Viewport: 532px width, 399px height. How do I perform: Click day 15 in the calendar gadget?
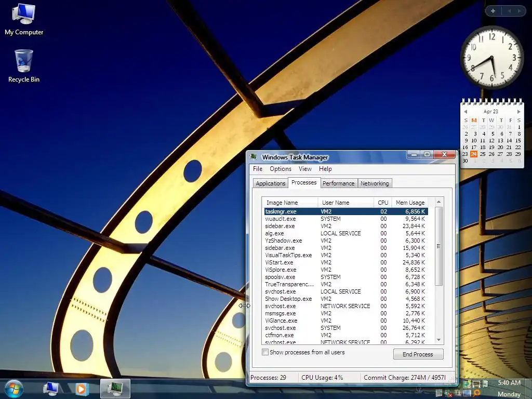[x=518, y=140]
